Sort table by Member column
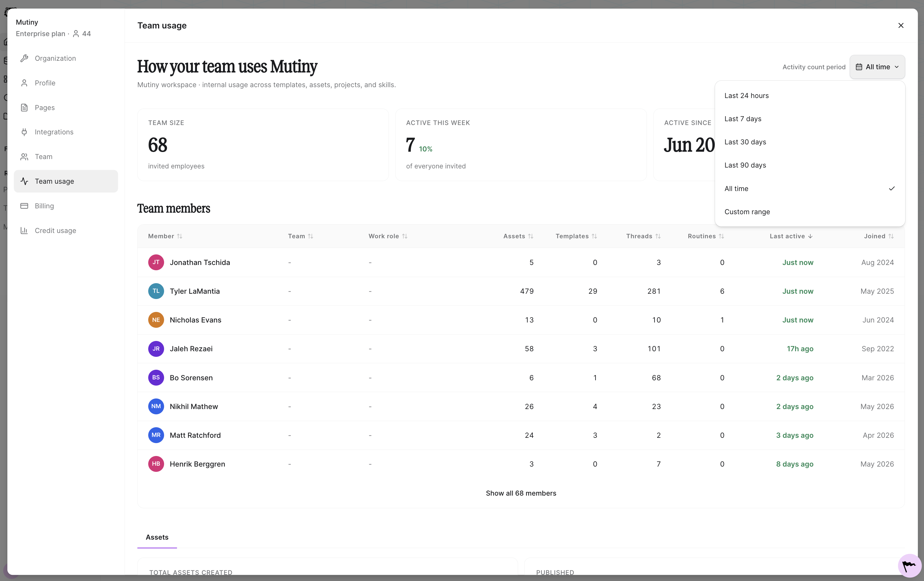The image size is (924, 581). 165,236
